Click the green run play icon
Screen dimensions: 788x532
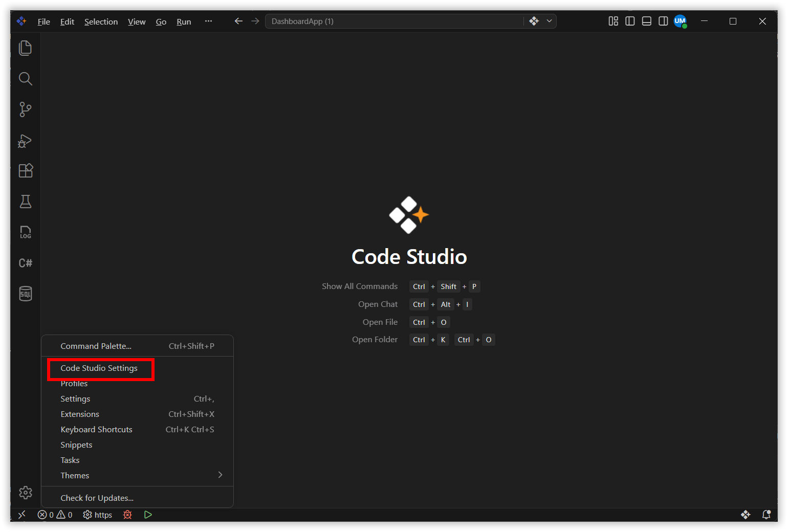[x=148, y=515]
